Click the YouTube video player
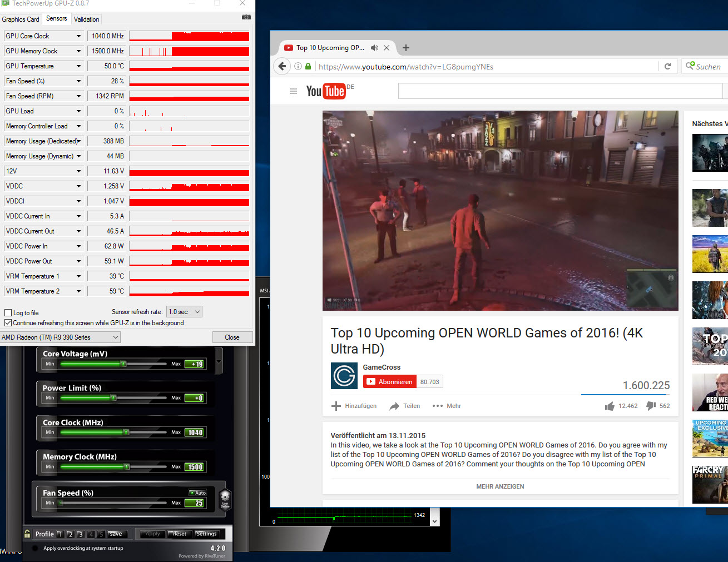 pos(501,211)
